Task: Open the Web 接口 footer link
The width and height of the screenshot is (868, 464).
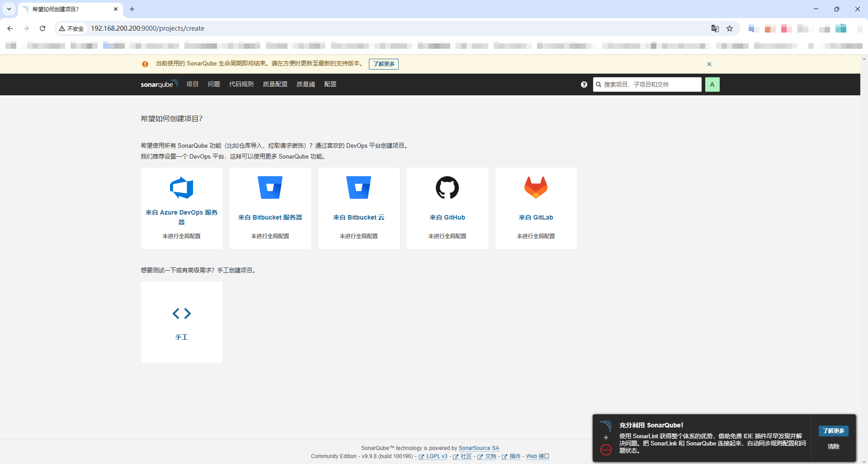Action: coord(538,456)
